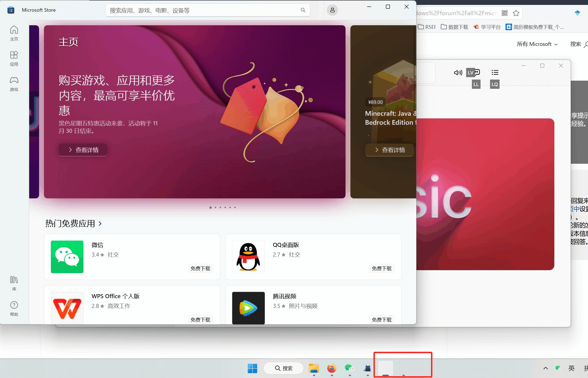
Task: Open the RSEI bookmark folder
Action: (427, 27)
